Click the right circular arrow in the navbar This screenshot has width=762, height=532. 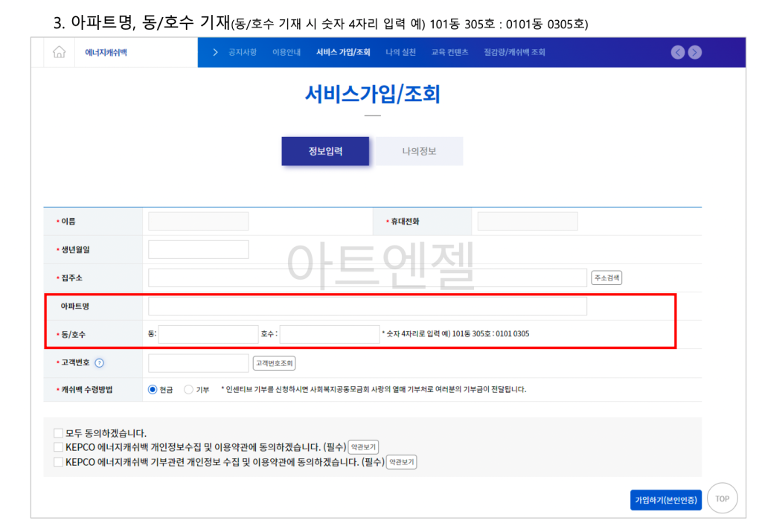(694, 52)
